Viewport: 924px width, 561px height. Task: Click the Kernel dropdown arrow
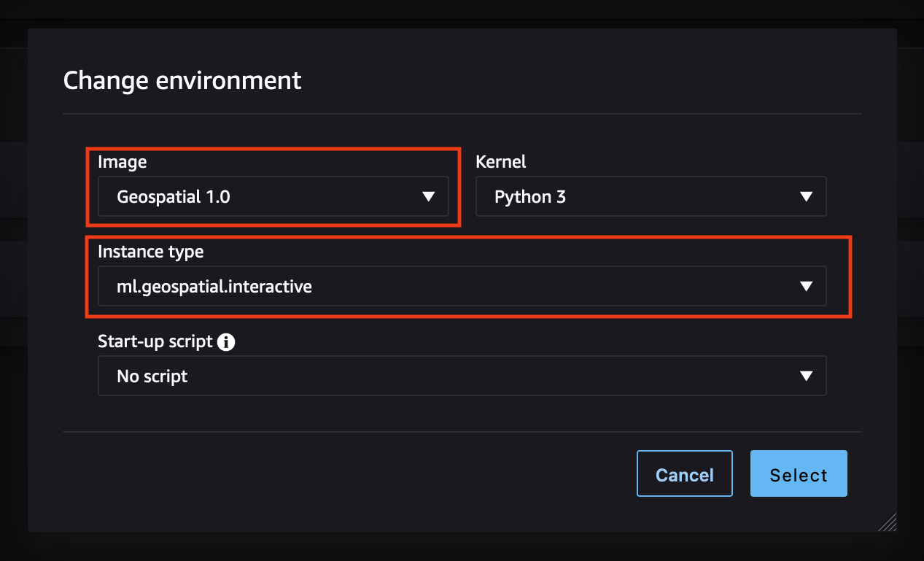(806, 196)
